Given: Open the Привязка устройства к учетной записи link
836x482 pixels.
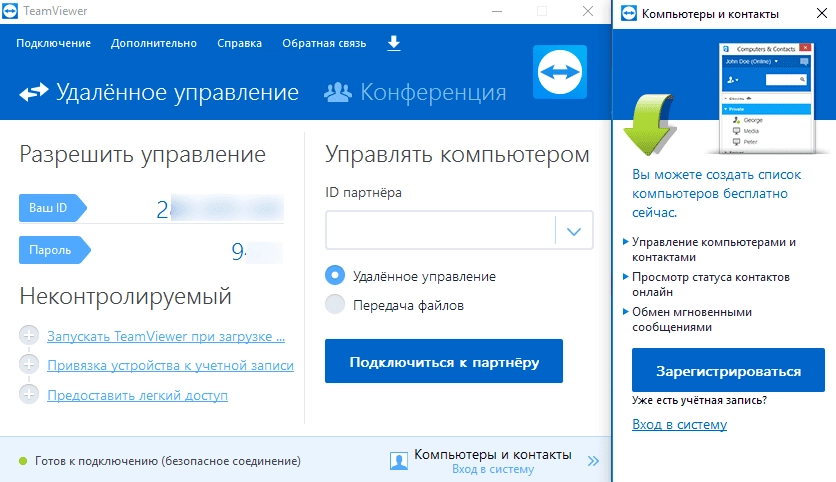Looking at the screenshot, I should coord(170,366).
